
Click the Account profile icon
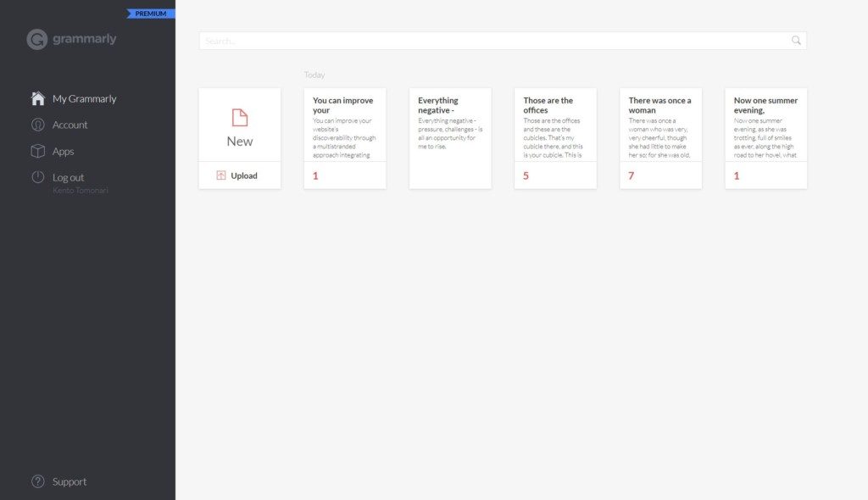pos(37,125)
